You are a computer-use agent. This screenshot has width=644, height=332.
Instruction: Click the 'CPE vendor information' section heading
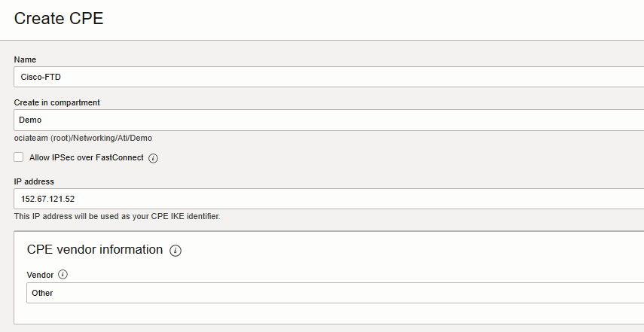(x=94, y=249)
